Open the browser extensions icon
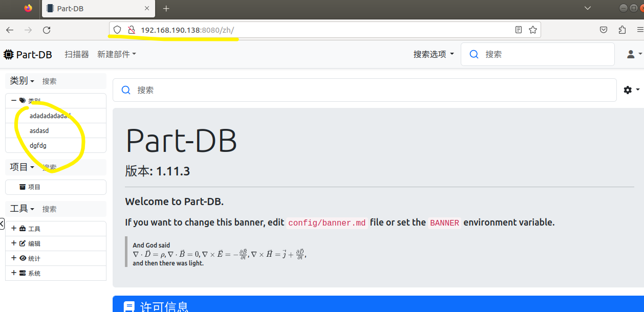Viewport: 644px width, 312px height. coord(622,30)
